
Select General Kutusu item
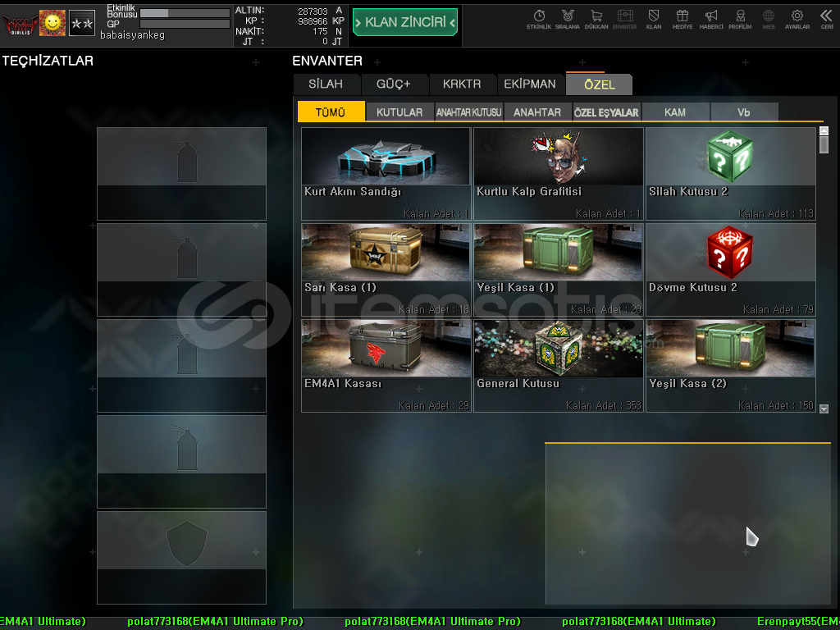point(558,366)
